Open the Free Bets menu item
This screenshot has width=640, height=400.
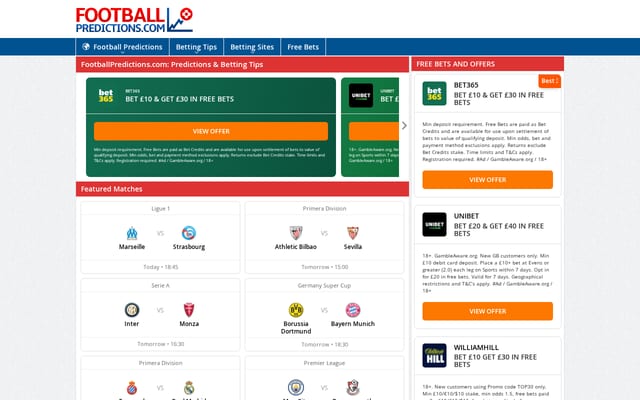303,47
